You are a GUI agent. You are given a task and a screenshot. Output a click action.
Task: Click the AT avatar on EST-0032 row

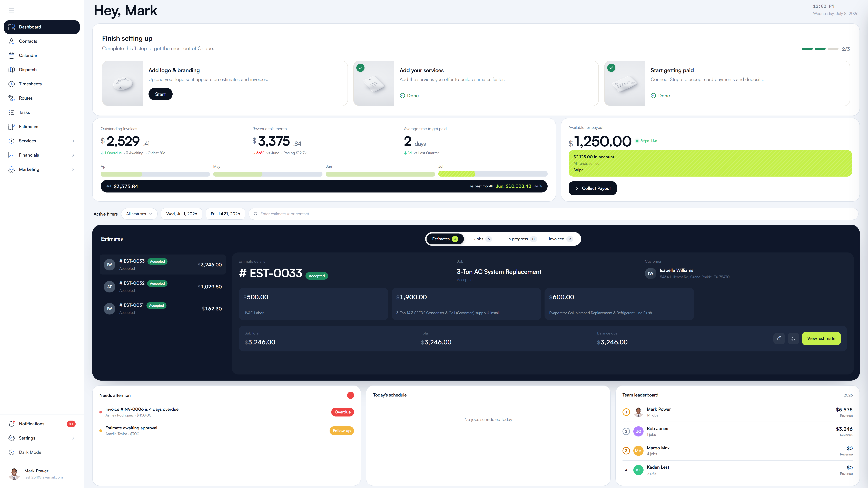(x=110, y=287)
